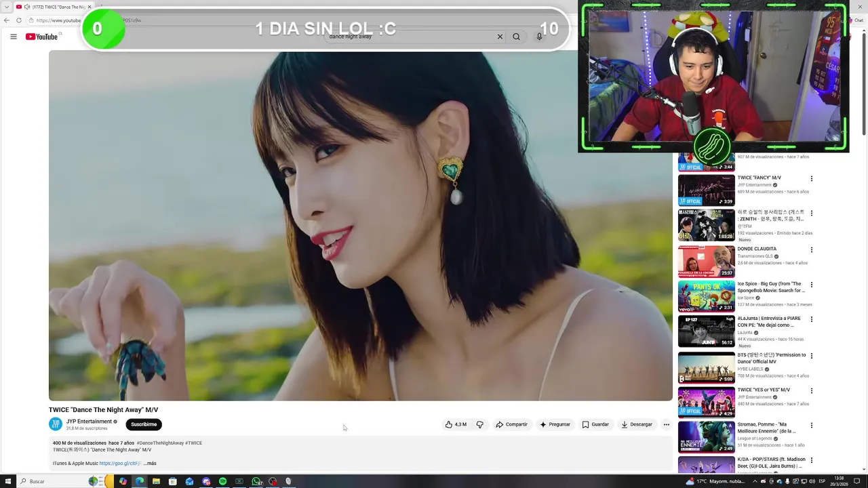The image size is (868, 488).
Task: Dislike the video with thumbs down
Action: coord(479,424)
